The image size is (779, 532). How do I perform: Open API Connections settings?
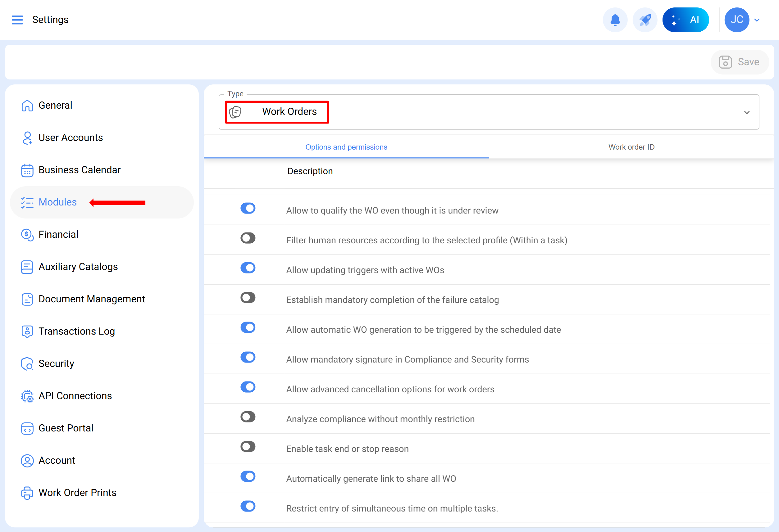click(x=75, y=396)
